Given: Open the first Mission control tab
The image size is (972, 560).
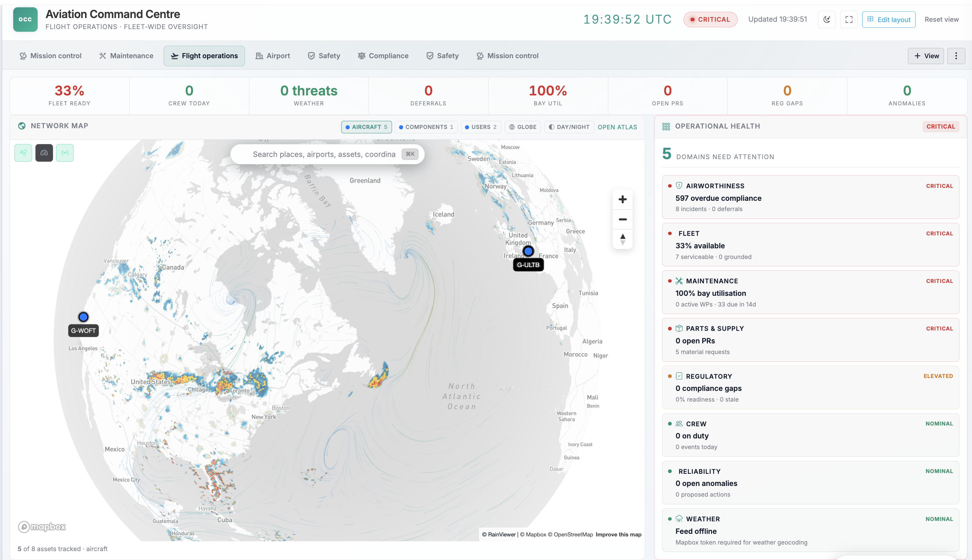Looking at the screenshot, I should point(50,56).
